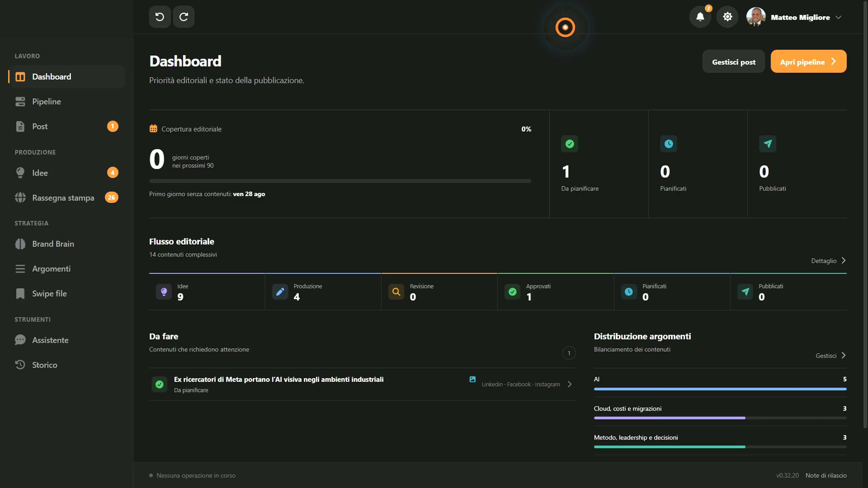This screenshot has height=488, width=868.
Task: Toggle the sun theme icon
Action: point(727,17)
